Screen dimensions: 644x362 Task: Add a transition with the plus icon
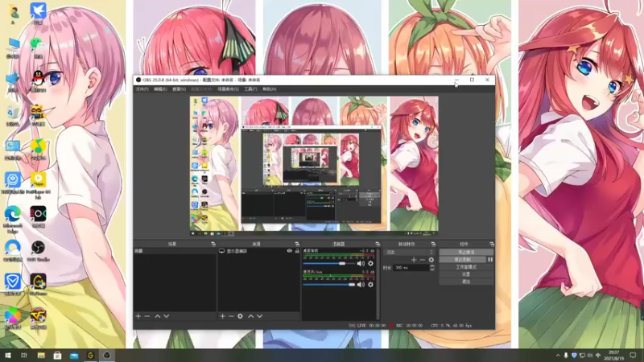tap(414, 260)
